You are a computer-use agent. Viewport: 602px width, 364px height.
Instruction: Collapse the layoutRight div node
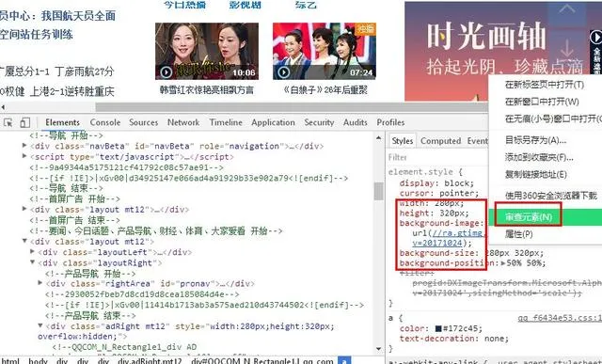pyautogui.click(x=33, y=262)
